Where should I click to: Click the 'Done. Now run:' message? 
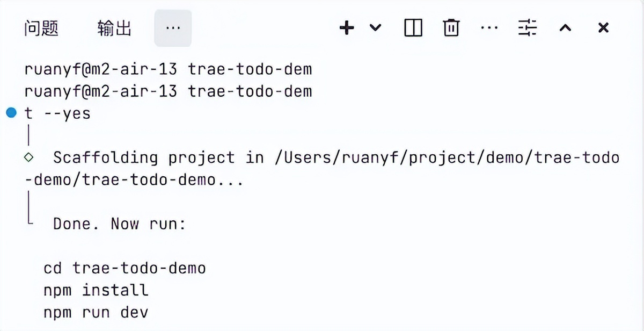[119, 224]
